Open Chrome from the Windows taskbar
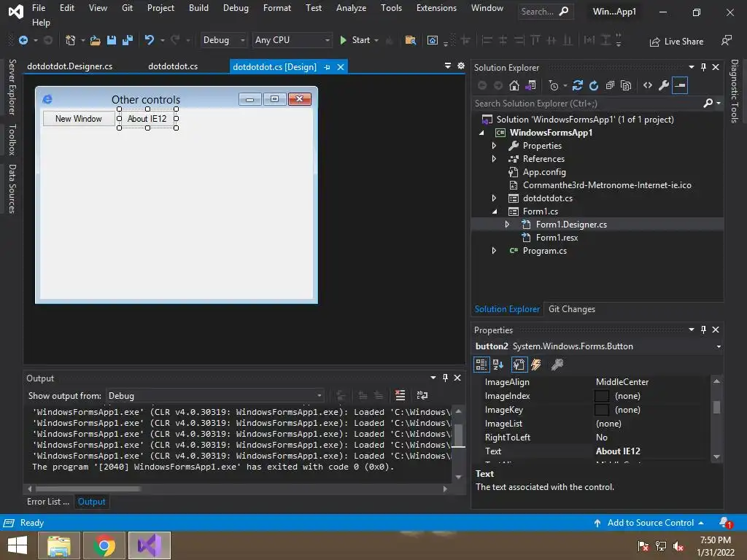The height and width of the screenshot is (560, 747). (104, 545)
